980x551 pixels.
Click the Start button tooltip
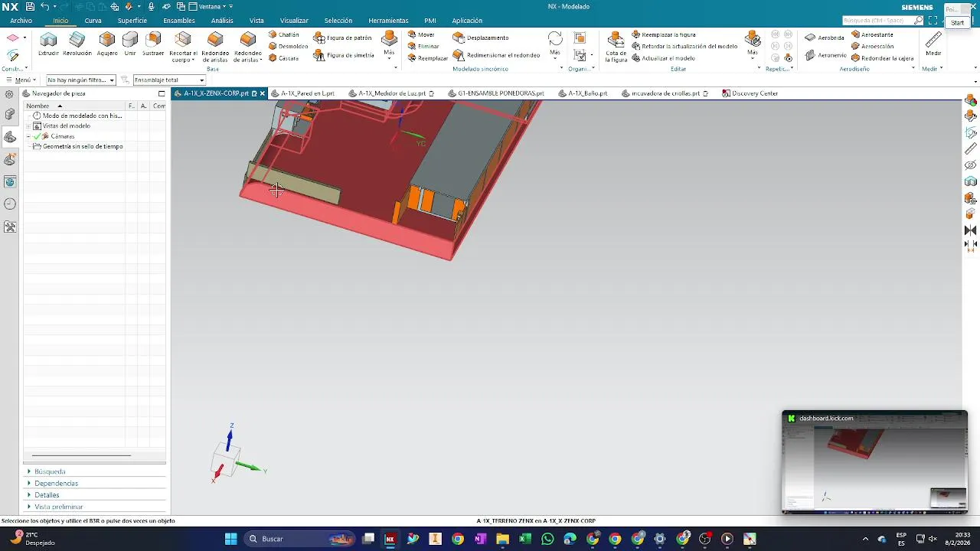pyautogui.click(x=958, y=23)
